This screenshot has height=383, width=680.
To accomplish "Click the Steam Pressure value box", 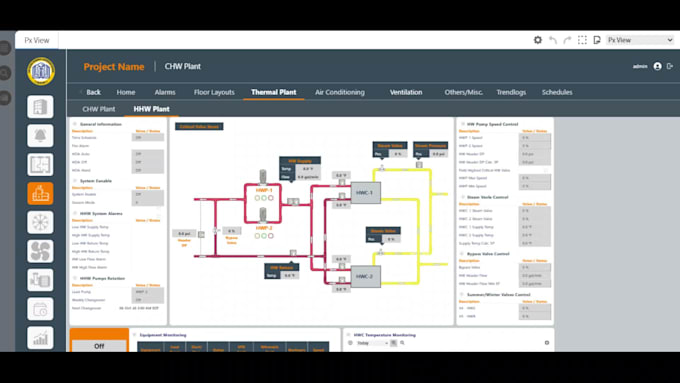I will 438,154.
